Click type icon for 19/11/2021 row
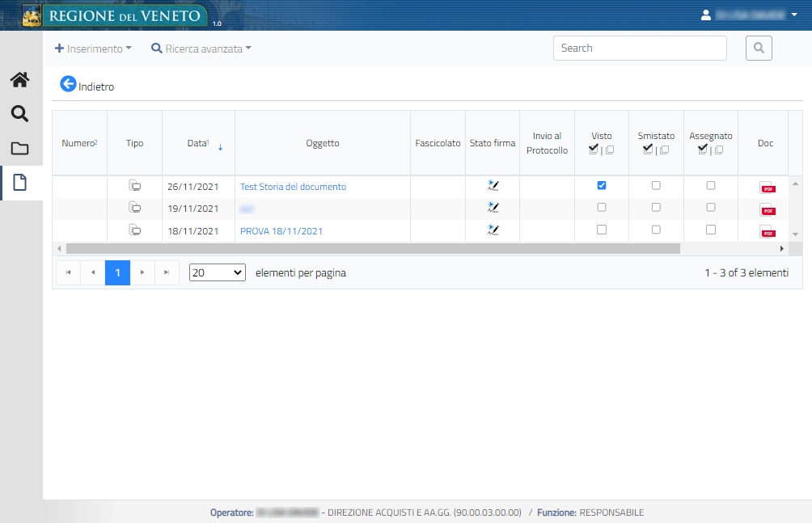The image size is (812, 523). coord(134,207)
